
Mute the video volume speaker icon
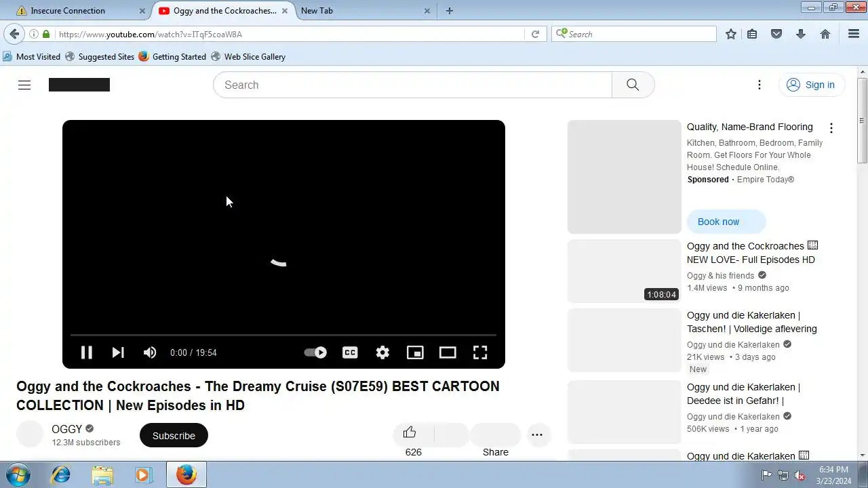coord(150,352)
